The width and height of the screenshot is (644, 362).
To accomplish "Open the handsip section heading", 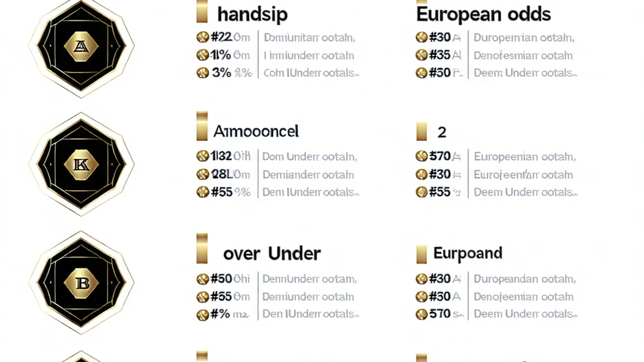I will tap(252, 14).
